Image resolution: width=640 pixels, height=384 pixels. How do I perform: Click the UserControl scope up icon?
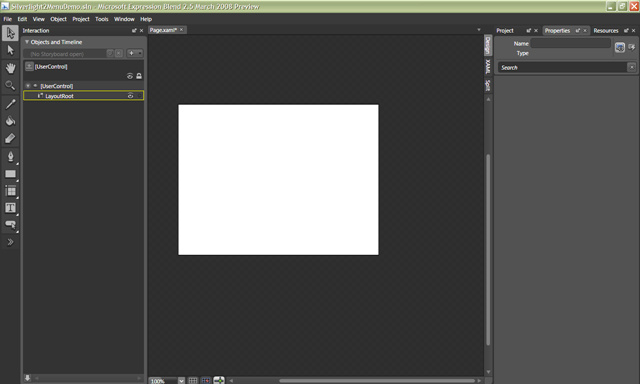click(x=29, y=66)
